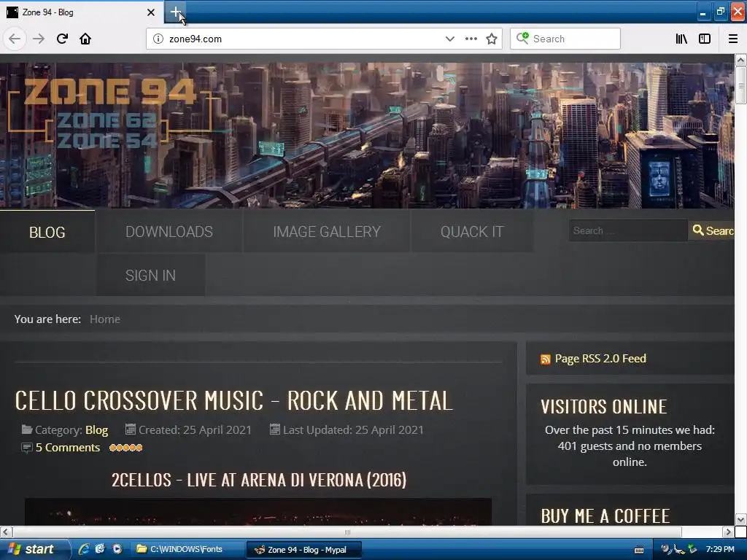Click the yellow site Search button
The image size is (747, 560).
(x=712, y=230)
